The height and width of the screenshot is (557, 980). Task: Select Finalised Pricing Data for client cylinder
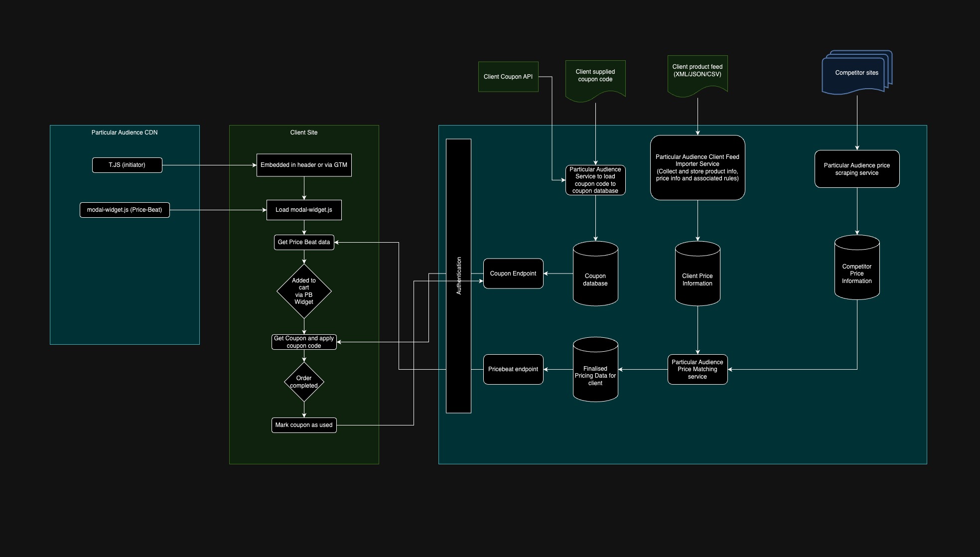[x=595, y=369]
